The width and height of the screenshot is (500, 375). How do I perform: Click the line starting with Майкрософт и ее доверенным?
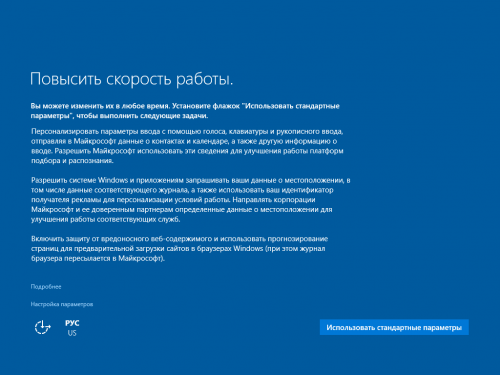[182, 210]
